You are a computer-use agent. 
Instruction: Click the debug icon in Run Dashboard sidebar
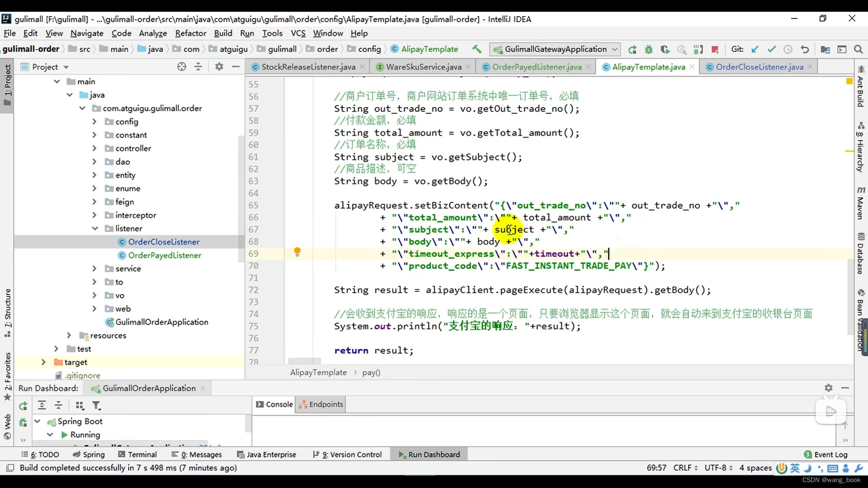point(23,422)
